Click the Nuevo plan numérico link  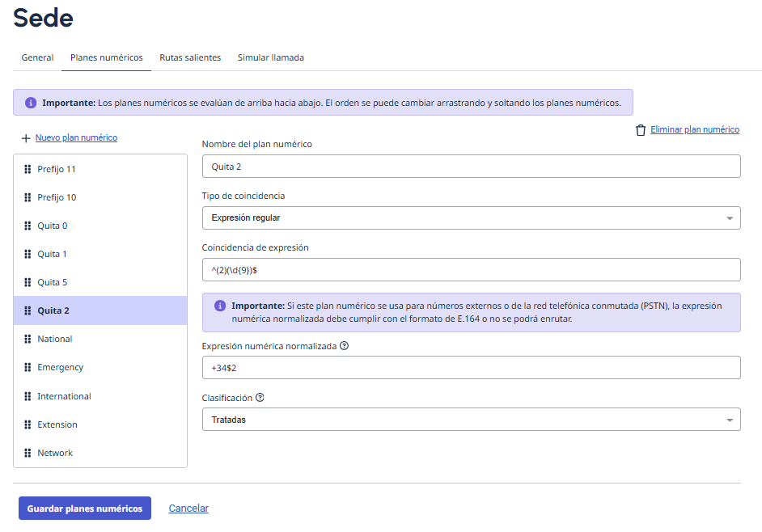coord(76,138)
